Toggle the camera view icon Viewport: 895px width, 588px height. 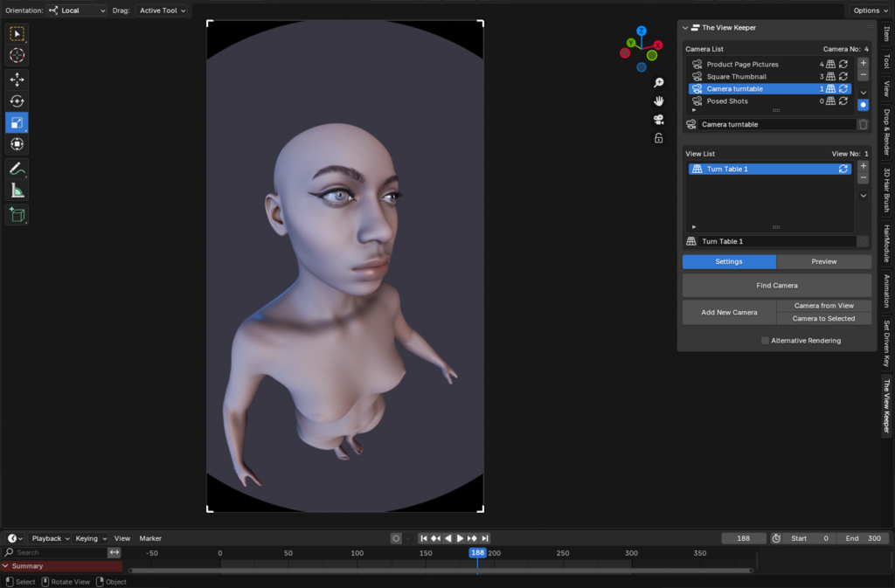tap(659, 119)
